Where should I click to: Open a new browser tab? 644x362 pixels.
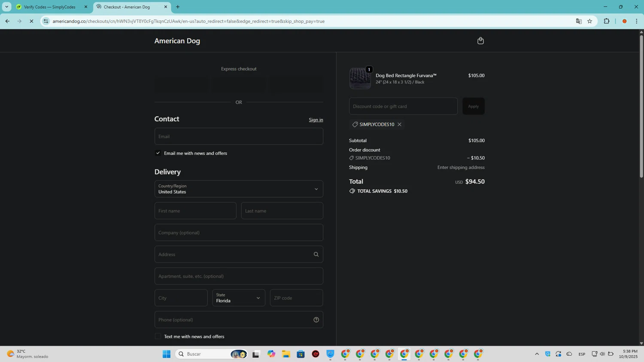click(178, 7)
